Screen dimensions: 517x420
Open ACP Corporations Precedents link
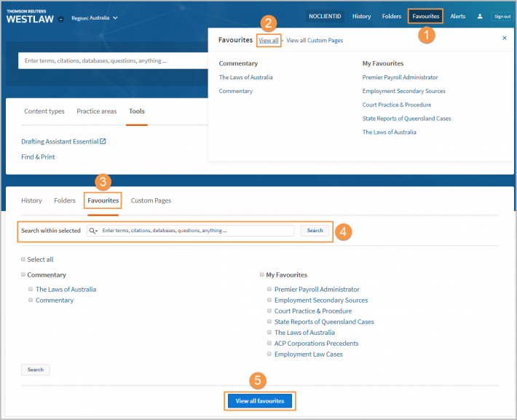(x=316, y=343)
